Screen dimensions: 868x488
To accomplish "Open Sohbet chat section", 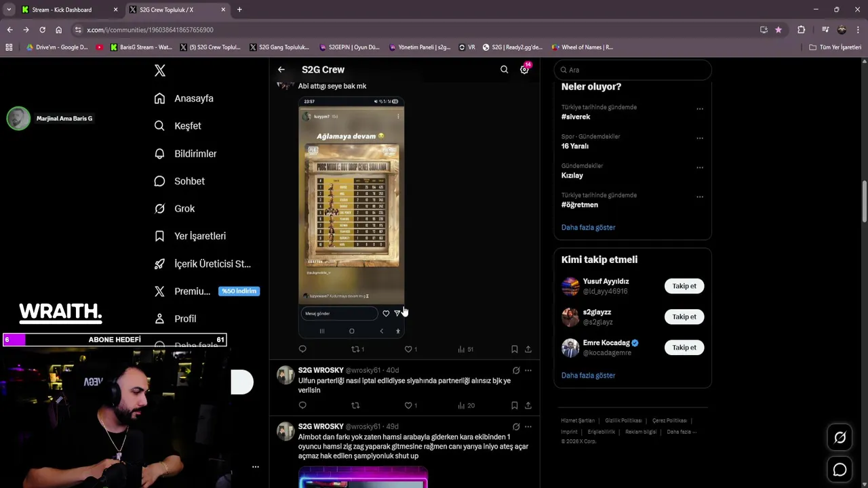I will (179, 181).
